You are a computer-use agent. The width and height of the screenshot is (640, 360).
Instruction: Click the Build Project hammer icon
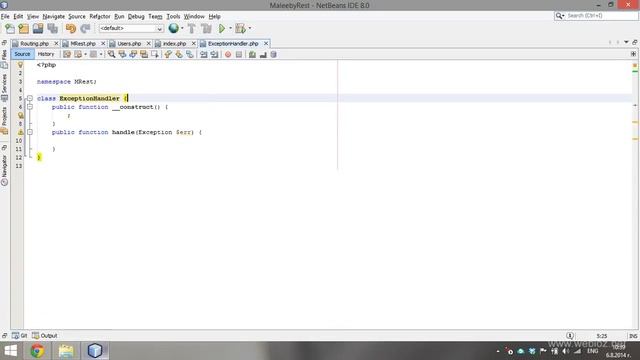191,28
